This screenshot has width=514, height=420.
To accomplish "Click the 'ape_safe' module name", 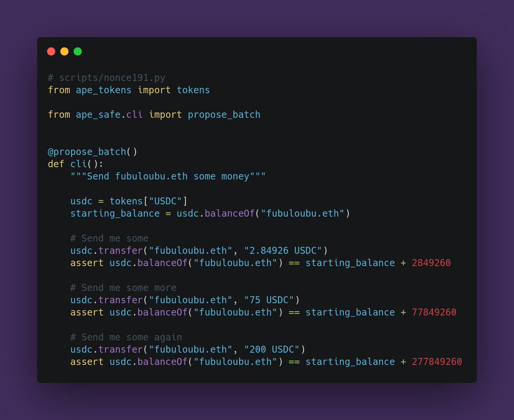I will click(x=99, y=115).
